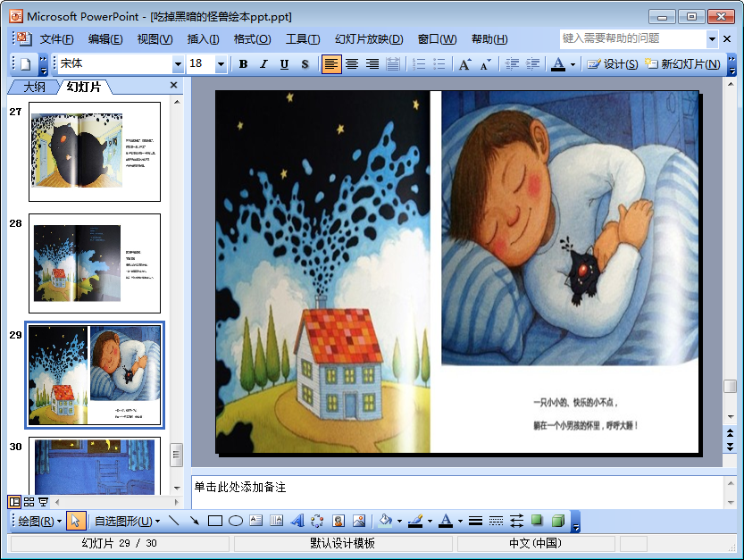744x560 pixels.
Task: Increase the font size
Action: (x=464, y=64)
